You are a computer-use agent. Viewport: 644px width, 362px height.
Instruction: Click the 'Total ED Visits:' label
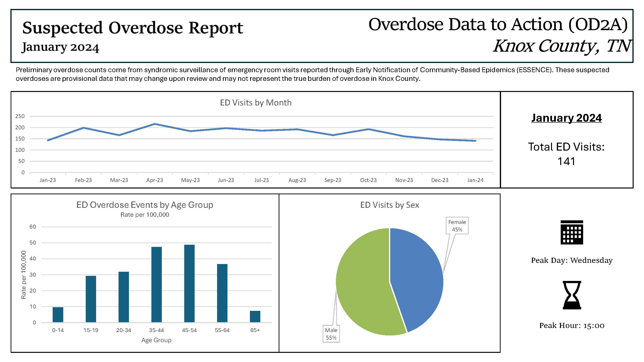point(566,147)
